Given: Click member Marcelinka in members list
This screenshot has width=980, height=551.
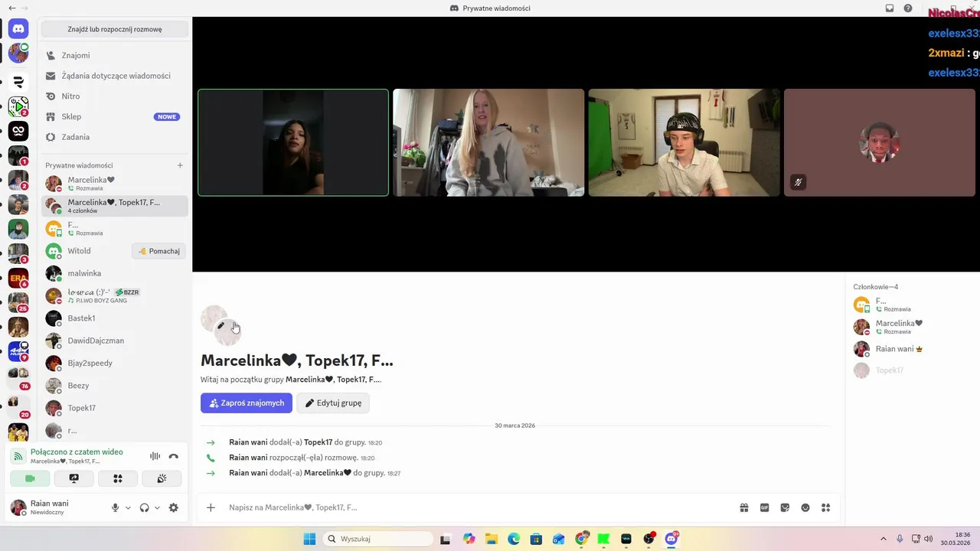Looking at the screenshot, I should pos(910,327).
